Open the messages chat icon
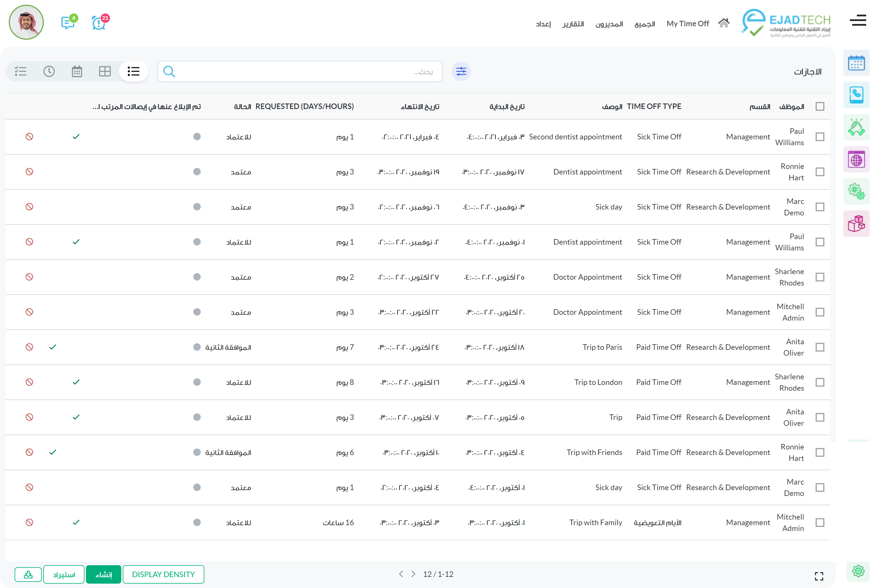 pos(68,23)
